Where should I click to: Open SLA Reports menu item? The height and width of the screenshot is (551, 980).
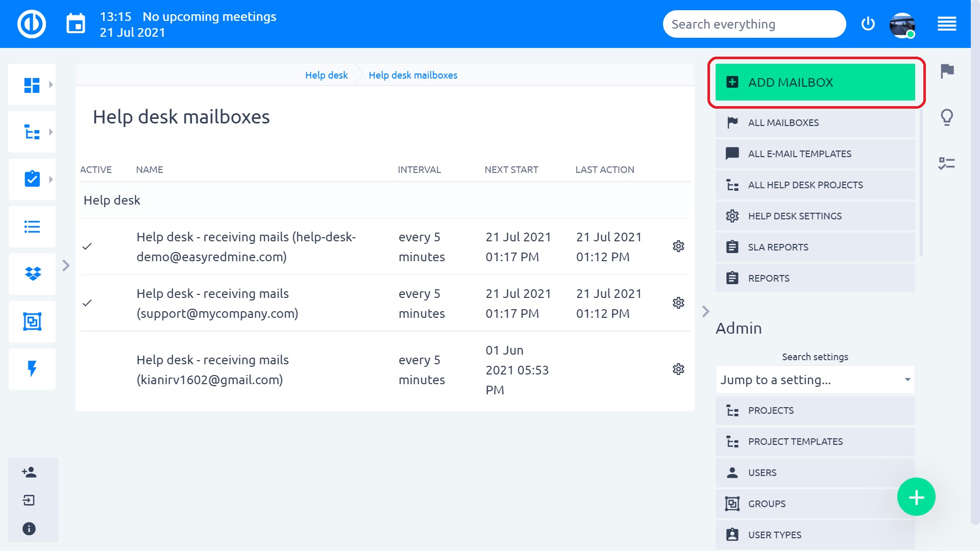815,247
